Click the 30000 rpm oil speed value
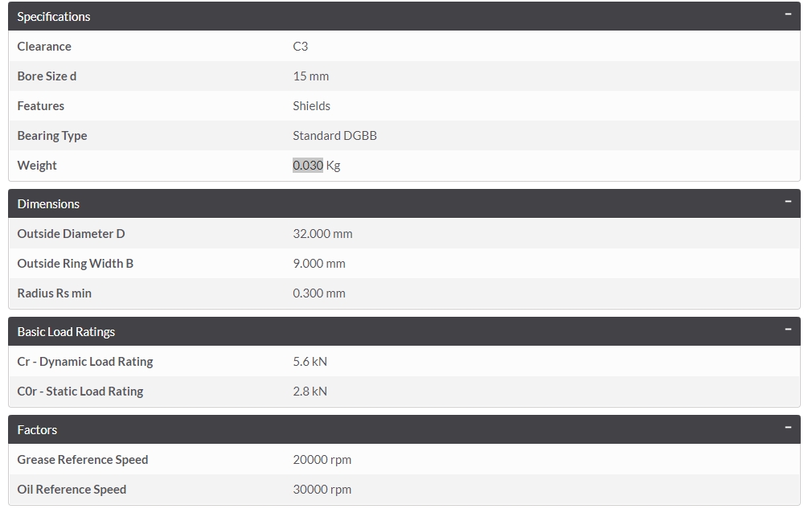Image resolution: width=812 pixels, height=525 pixels. [322, 490]
